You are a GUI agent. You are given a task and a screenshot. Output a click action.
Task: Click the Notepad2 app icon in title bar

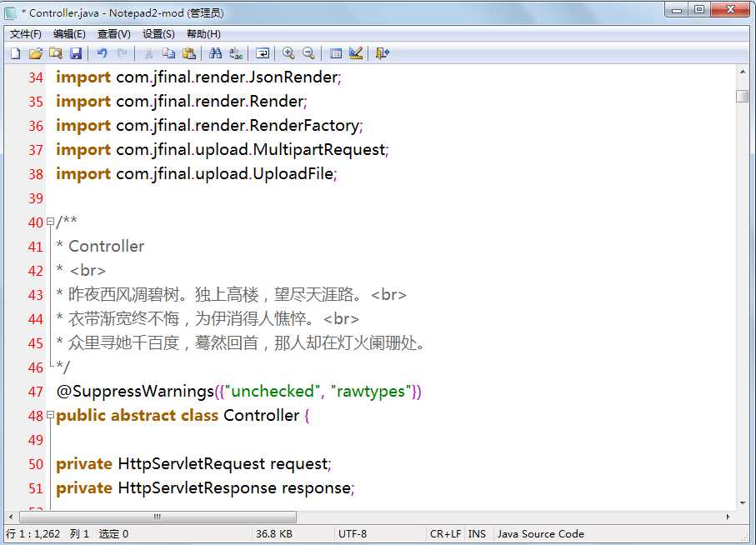11,13
